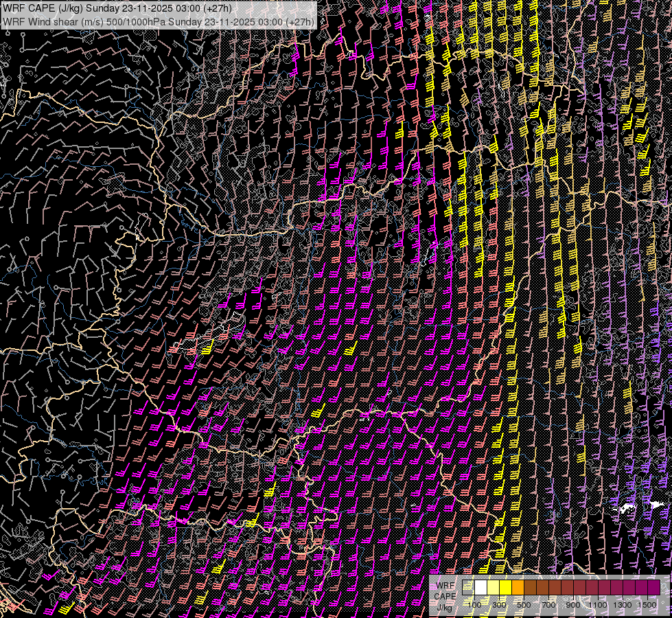Viewport: 672px width, 618px height.
Task: Point at the 900 colorbar label
Action: pos(573,605)
